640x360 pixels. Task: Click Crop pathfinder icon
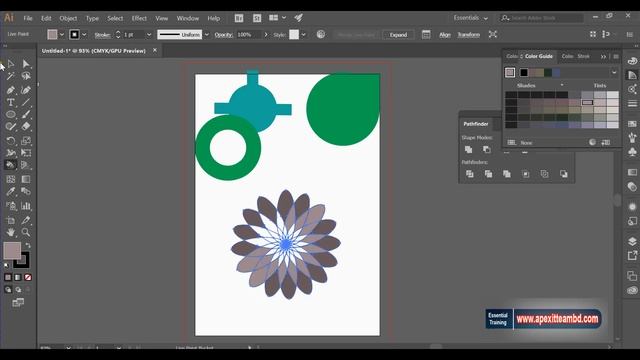click(526, 174)
